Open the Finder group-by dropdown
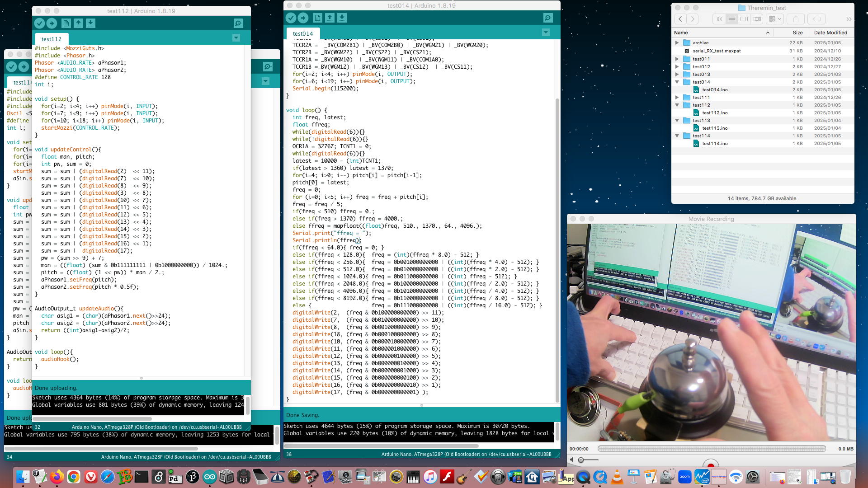This screenshot has height=488, width=868. point(776,19)
